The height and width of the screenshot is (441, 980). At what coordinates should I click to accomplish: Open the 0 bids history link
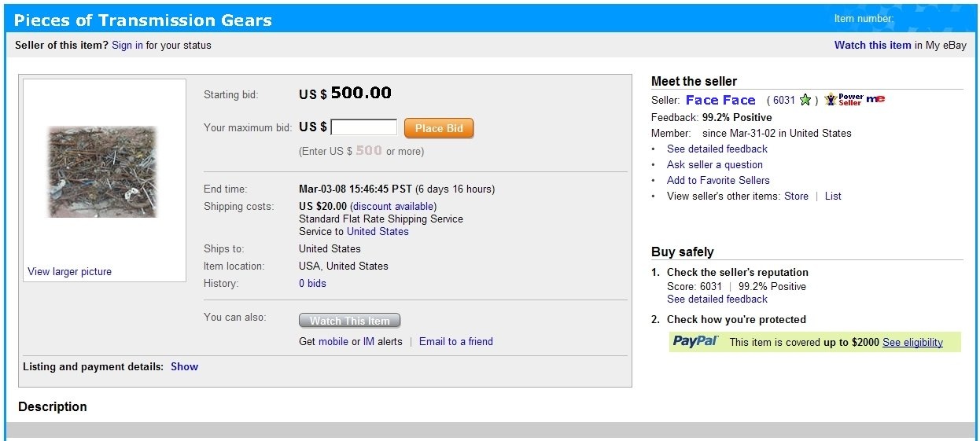pyautogui.click(x=312, y=283)
